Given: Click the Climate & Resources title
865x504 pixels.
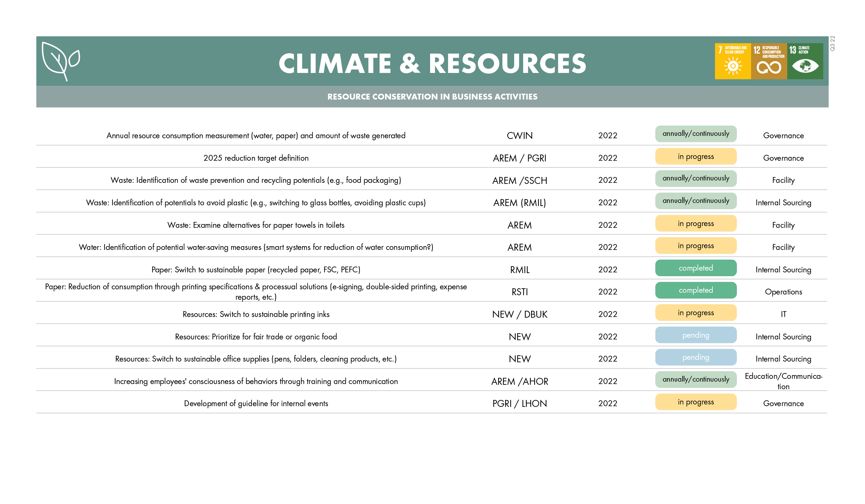Looking at the screenshot, I should tap(432, 64).
